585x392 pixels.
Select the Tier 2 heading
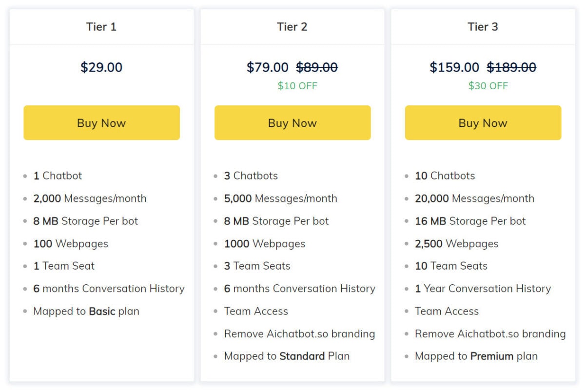click(292, 27)
